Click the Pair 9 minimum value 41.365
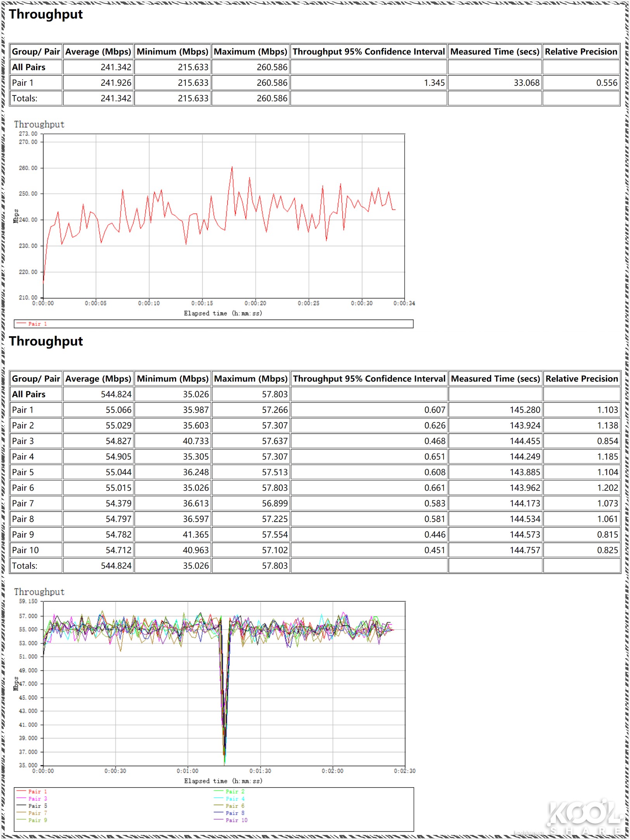Image resolution: width=630 pixels, height=840 pixels. click(x=196, y=535)
